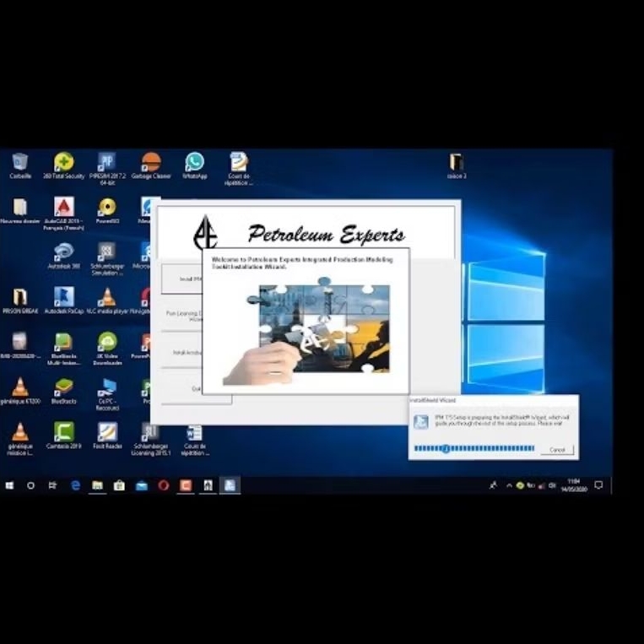Open VLC media player shortcut
Image resolution: width=644 pixels, height=644 pixels.
click(107, 300)
